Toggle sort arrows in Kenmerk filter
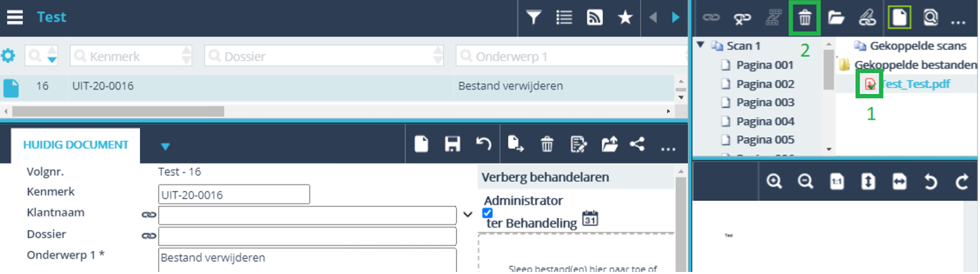The height and width of the screenshot is (274, 980). (187, 55)
